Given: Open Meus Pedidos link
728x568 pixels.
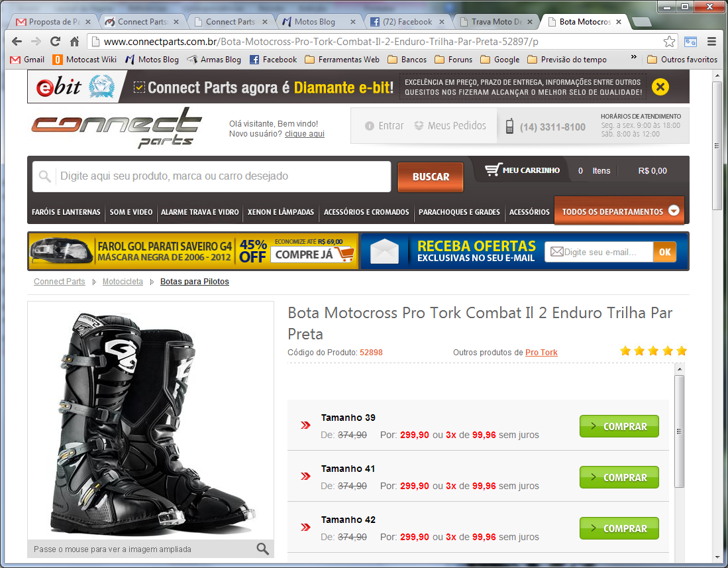Looking at the screenshot, I should pyautogui.click(x=450, y=125).
